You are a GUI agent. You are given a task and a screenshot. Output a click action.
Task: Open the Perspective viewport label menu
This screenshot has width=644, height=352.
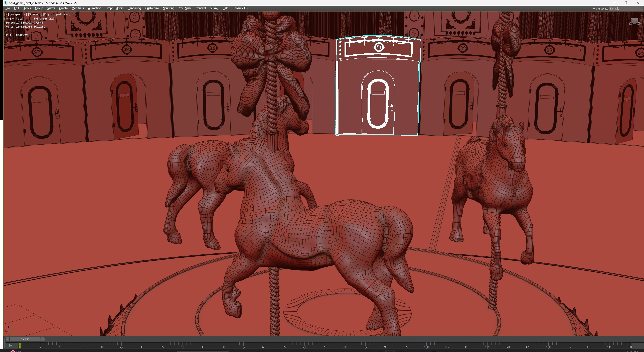(x=18, y=14)
